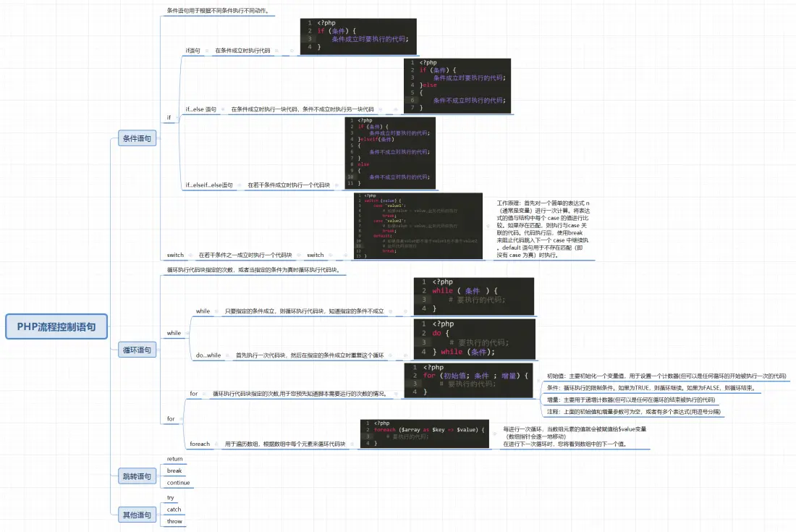Collapse the branch after foreach node
796x532 pixels.
(x=217, y=444)
